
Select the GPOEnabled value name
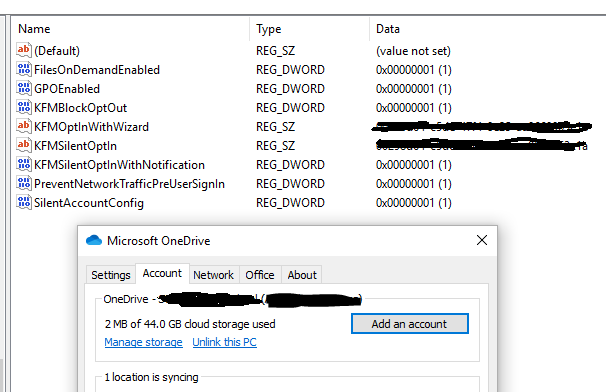(67, 89)
